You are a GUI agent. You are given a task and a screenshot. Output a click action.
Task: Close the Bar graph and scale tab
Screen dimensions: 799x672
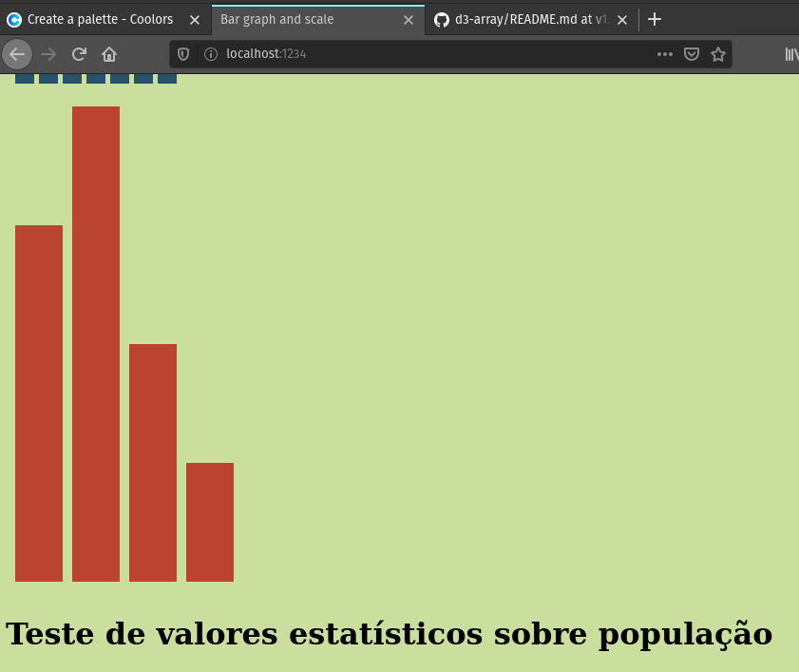coord(409,20)
